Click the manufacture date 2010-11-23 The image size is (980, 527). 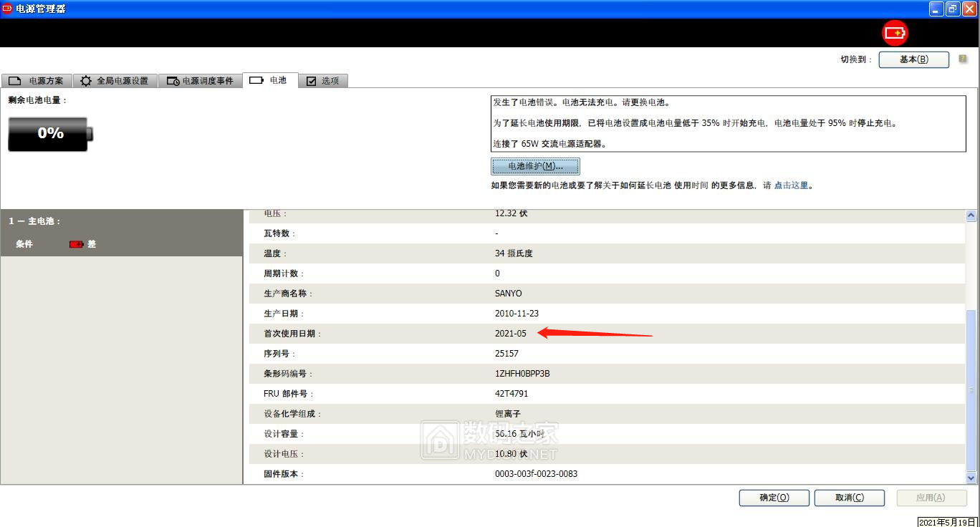click(517, 314)
